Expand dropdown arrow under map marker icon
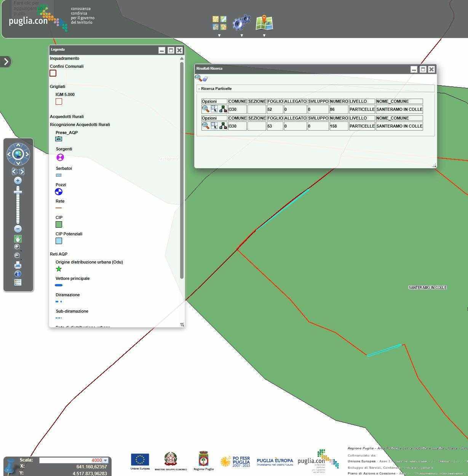Screen dimensions: 468x476 [264, 35]
